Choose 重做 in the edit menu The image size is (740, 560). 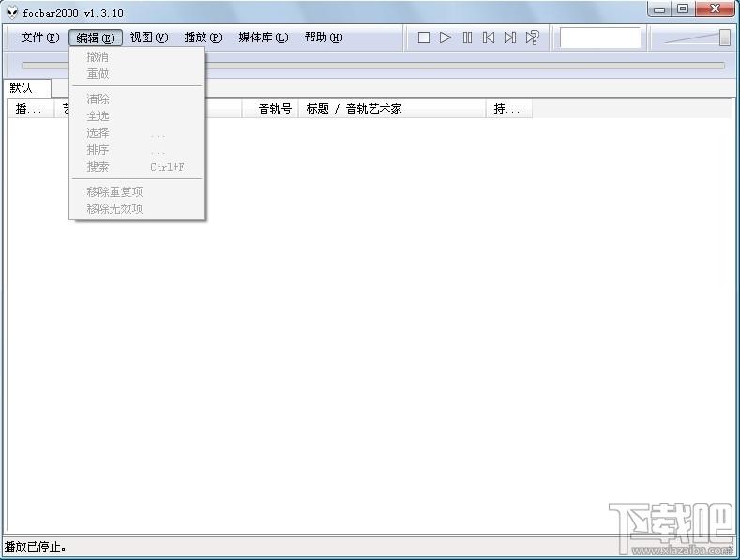click(x=137, y=74)
